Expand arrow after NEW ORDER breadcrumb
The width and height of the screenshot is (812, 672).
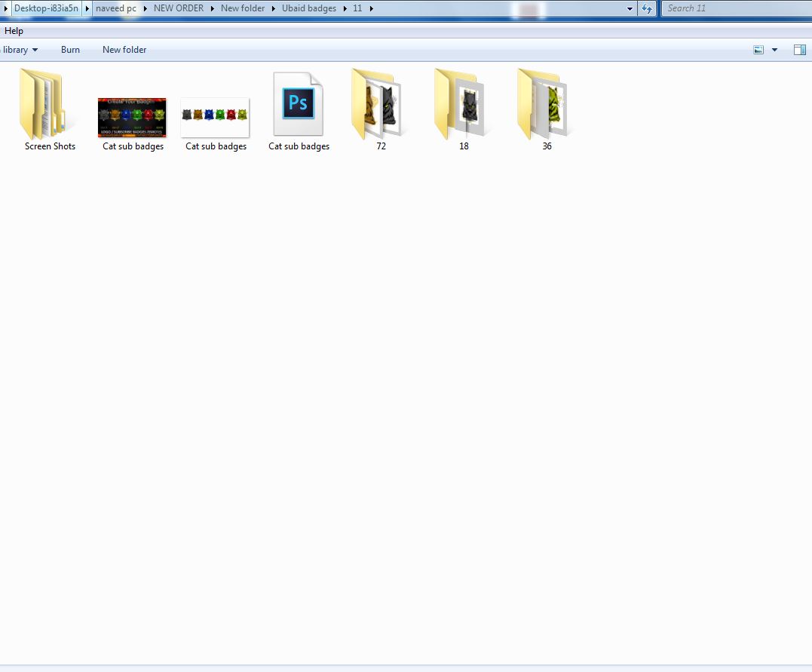pyautogui.click(x=213, y=8)
